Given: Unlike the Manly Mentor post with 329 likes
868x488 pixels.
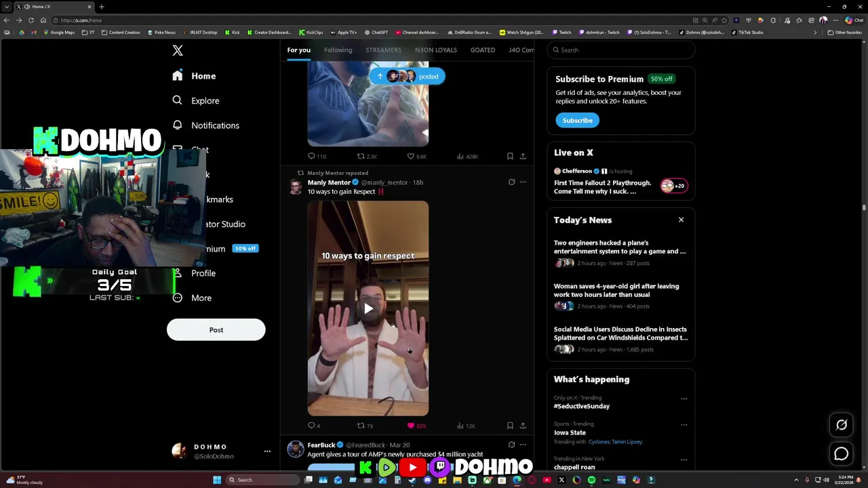Looking at the screenshot, I should pos(416,426).
